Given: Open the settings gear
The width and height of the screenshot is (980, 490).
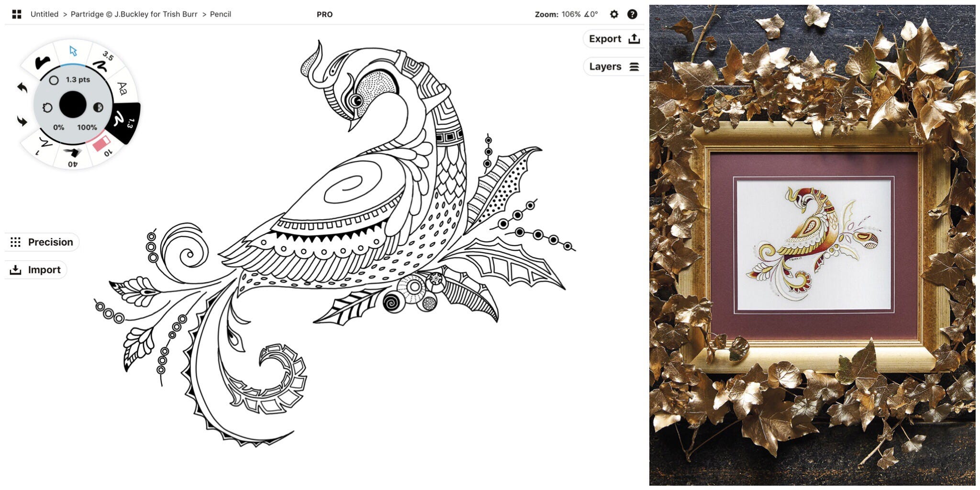Looking at the screenshot, I should 614,14.
